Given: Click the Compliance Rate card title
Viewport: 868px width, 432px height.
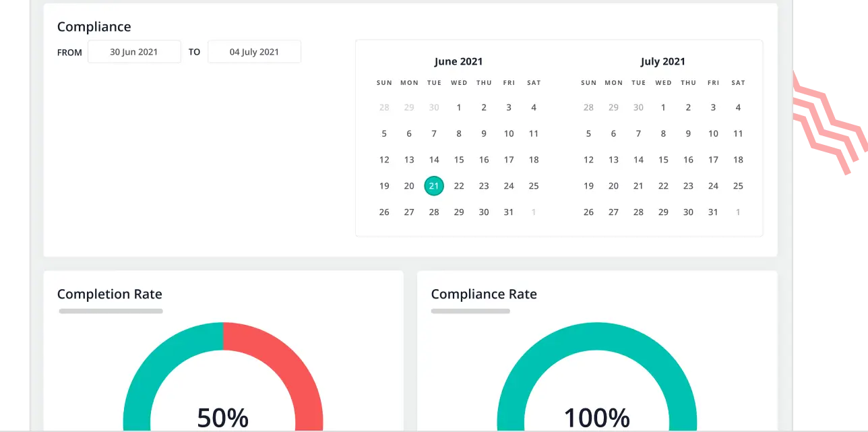Looking at the screenshot, I should coord(484,295).
